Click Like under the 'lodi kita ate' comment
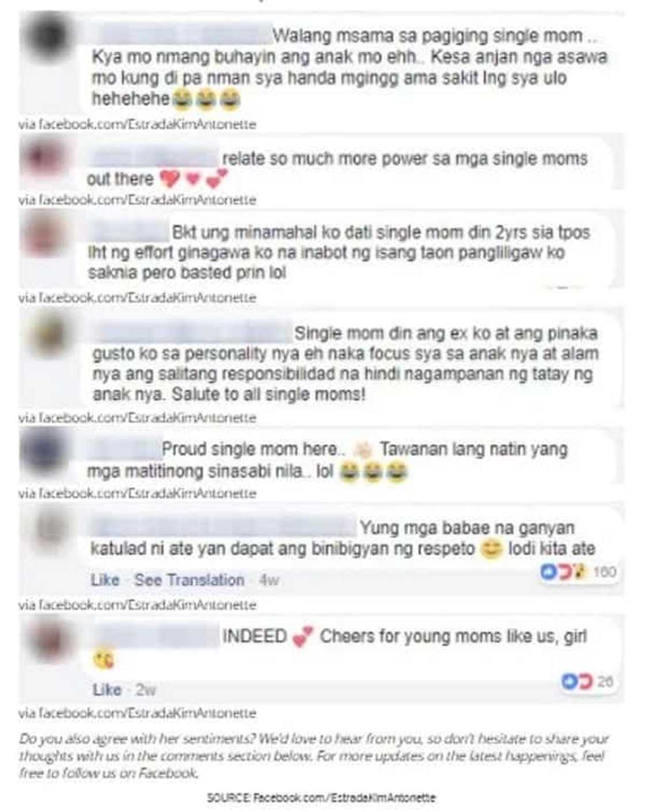Viewport: 645px width, 812px height. (105, 580)
